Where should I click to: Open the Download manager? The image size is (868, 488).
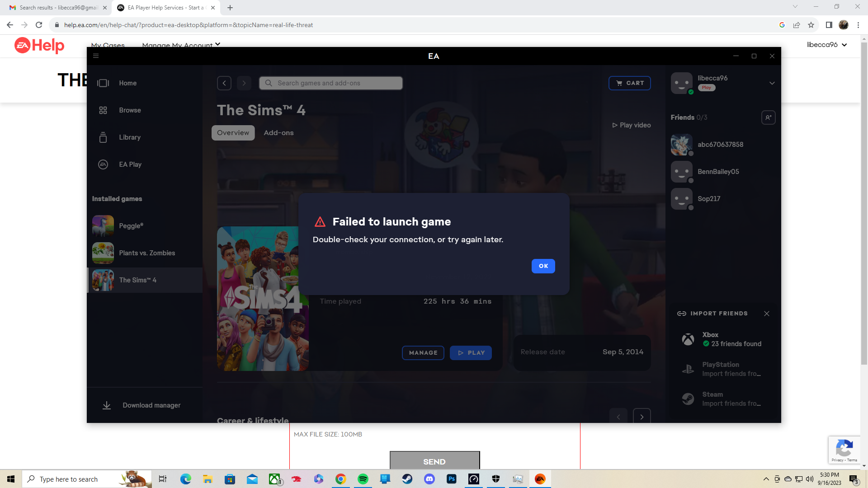(145, 405)
